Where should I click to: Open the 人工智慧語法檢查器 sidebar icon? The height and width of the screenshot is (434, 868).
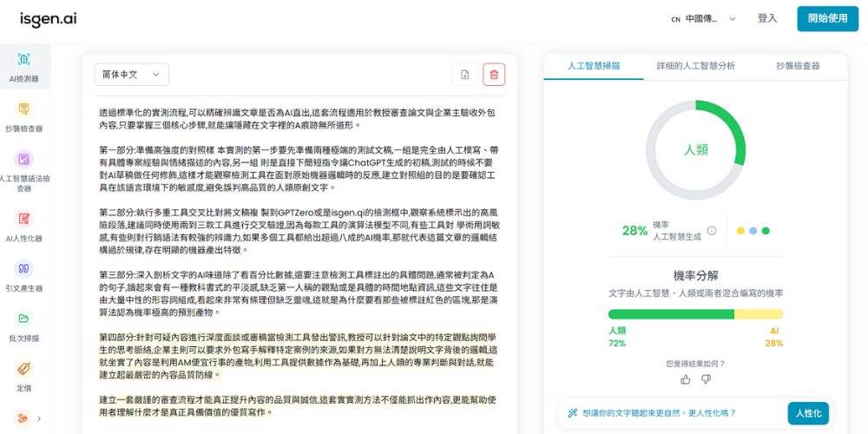coord(23,159)
